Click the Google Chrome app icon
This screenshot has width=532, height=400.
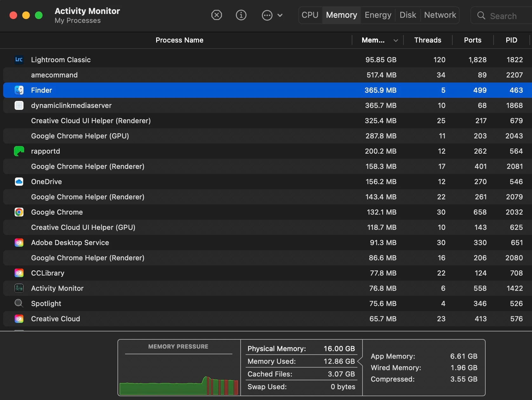(x=19, y=212)
